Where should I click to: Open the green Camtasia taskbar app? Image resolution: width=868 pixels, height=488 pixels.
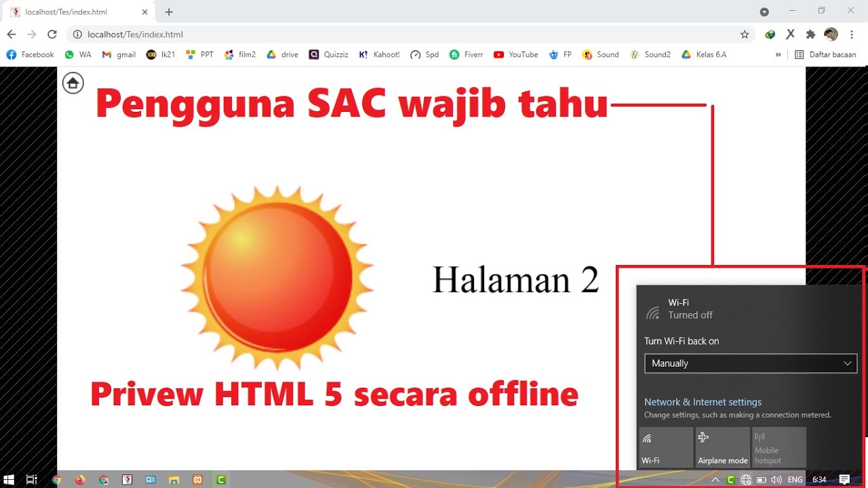pos(220,480)
